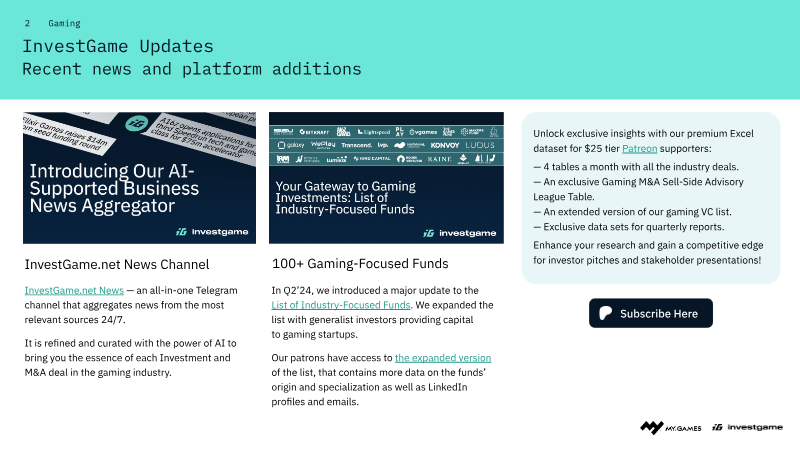Open the Patreon link in premium box
Screen dimensions: 800x450
tap(639, 147)
